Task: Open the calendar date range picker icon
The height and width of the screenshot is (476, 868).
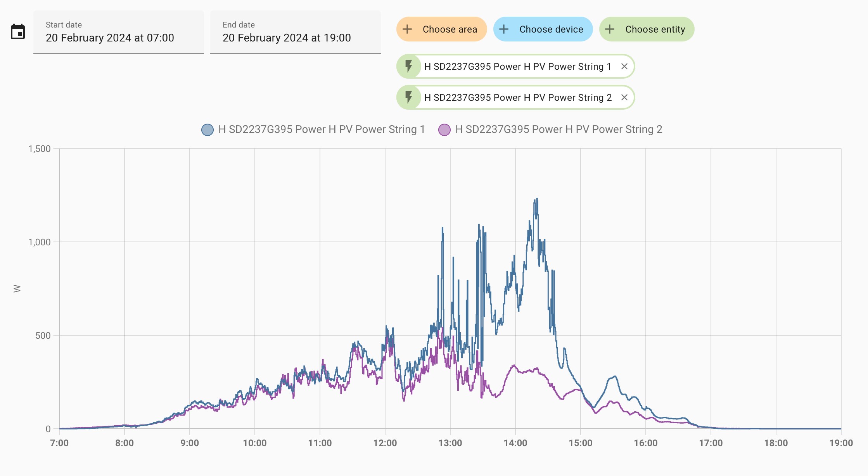Action: tap(18, 32)
